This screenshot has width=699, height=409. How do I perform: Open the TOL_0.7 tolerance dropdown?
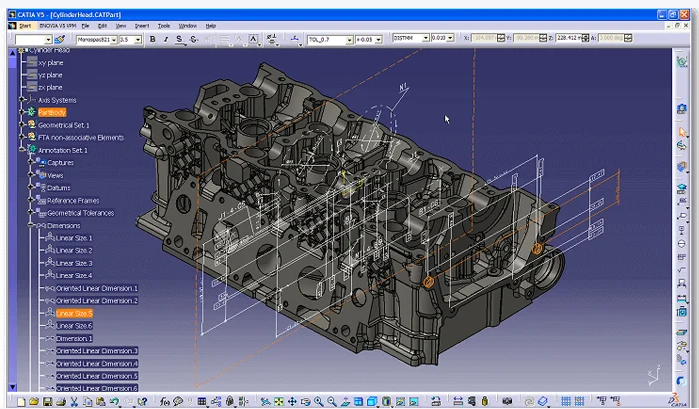349,39
